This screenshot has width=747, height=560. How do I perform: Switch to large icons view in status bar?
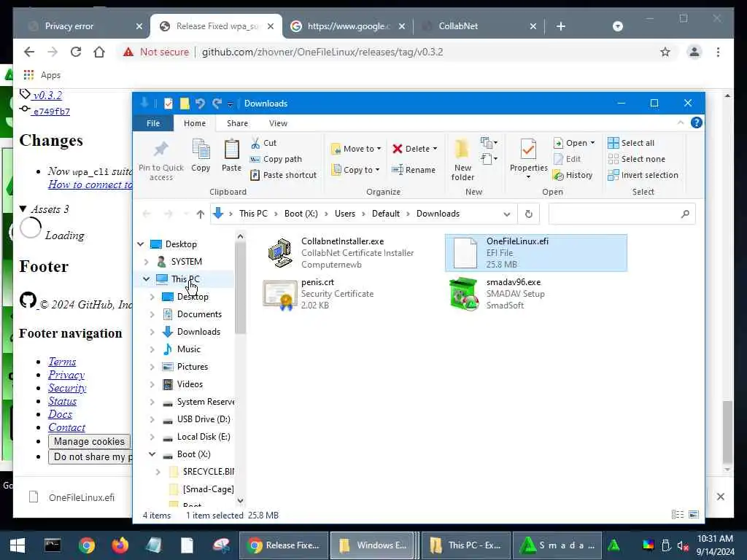694,515
